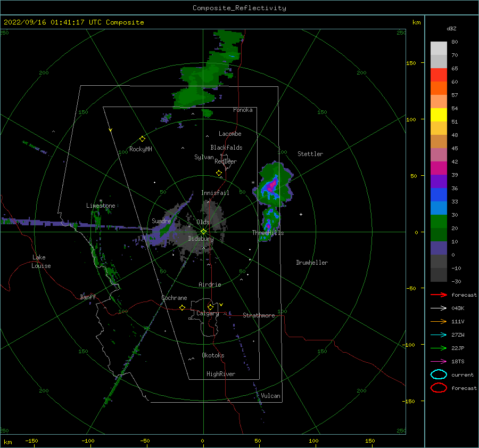
Task: Click the yellow diamond marker below RedDeer
Action: pyautogui.click(x=219, y=173)
